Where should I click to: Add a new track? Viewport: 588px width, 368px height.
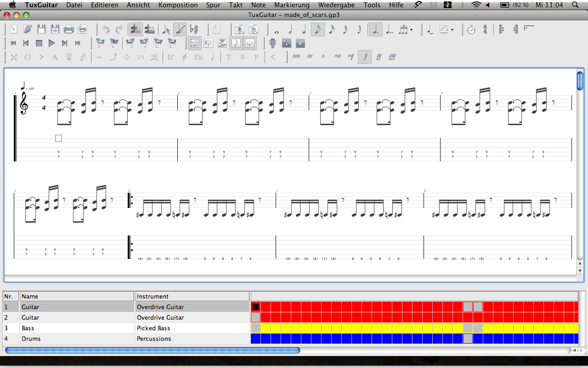239,29
